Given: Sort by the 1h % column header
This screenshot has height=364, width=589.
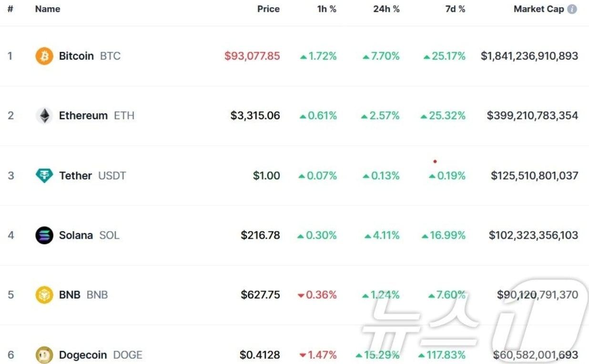Looking at the screenshot, I should tap(326, 9).
